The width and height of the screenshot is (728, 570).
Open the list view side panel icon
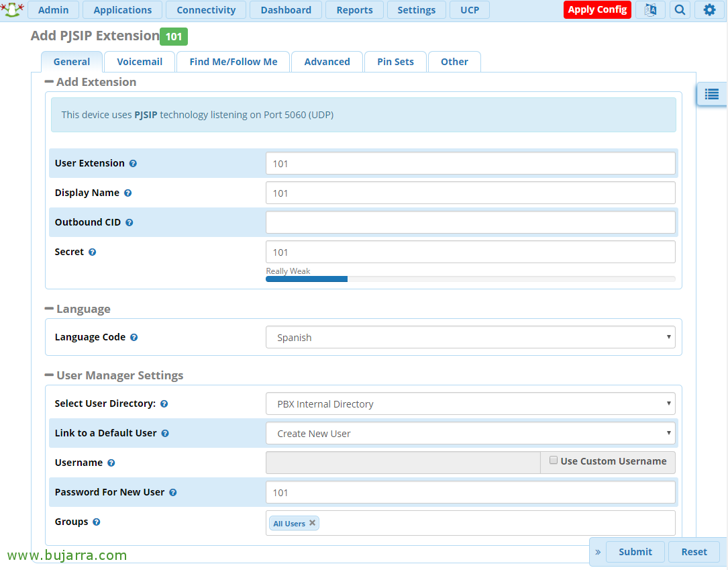[x=712, y=95]
